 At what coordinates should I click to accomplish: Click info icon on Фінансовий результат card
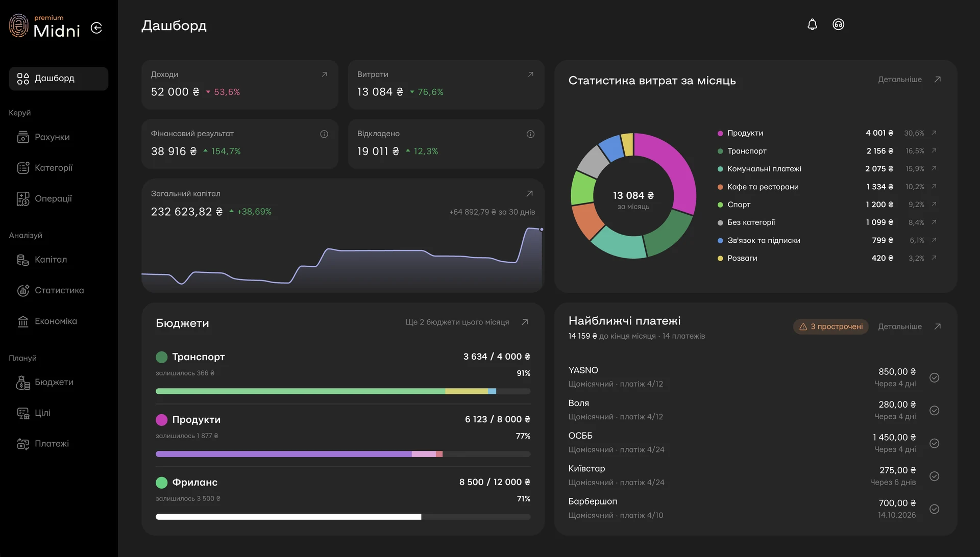point(324,134)
